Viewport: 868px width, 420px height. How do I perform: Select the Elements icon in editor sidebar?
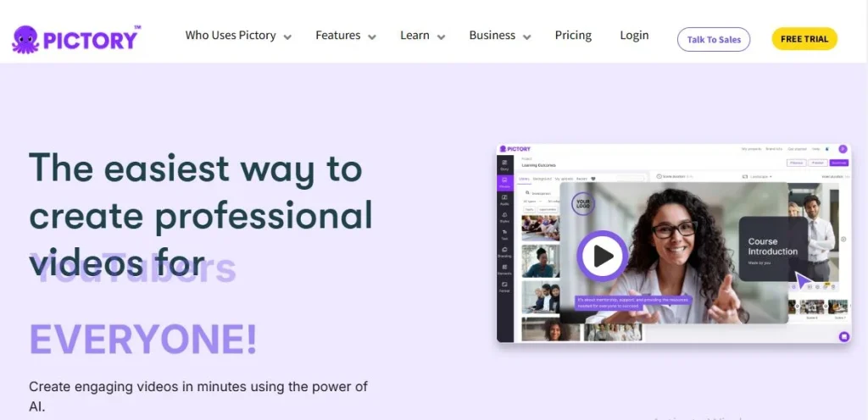[504, 269]
